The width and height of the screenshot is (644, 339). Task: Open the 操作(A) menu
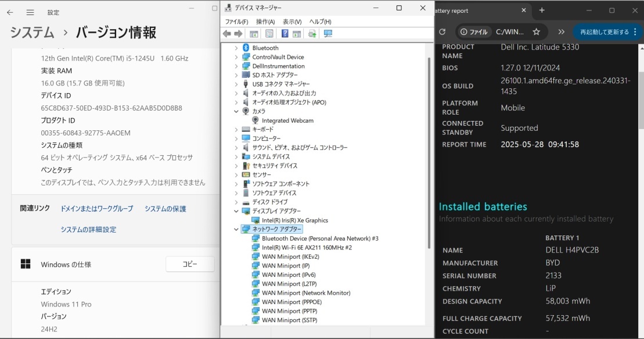[265, 22]
